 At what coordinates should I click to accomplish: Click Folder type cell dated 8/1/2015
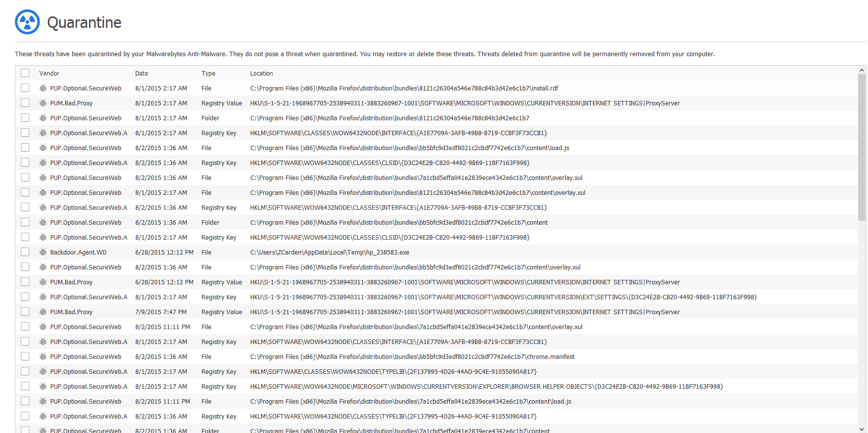[210, 118]
